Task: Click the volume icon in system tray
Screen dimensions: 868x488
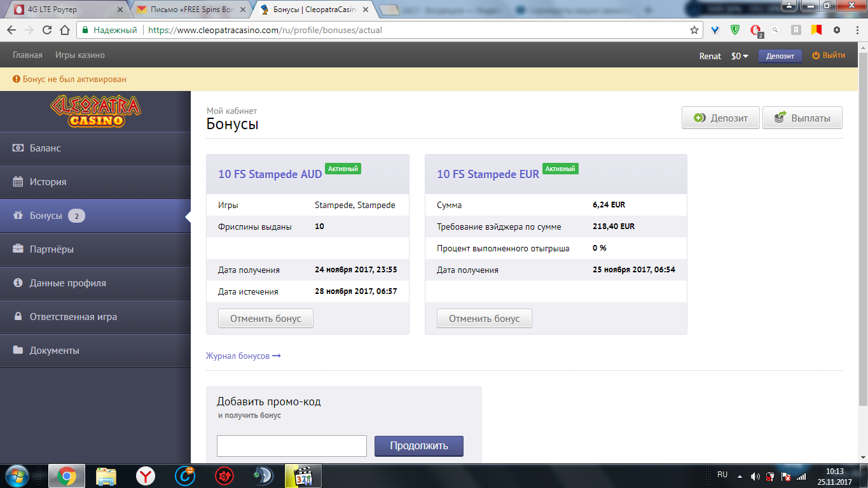Action: click(755, 476)
